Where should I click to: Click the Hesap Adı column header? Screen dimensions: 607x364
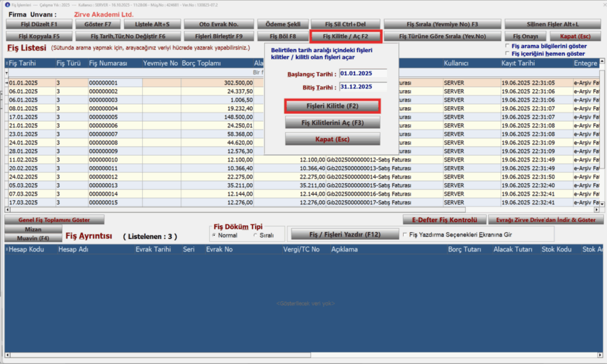tap(95, 250)
